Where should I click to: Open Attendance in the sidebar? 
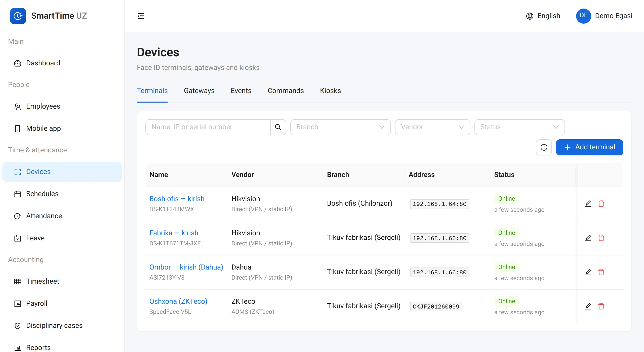pos(62,216)
